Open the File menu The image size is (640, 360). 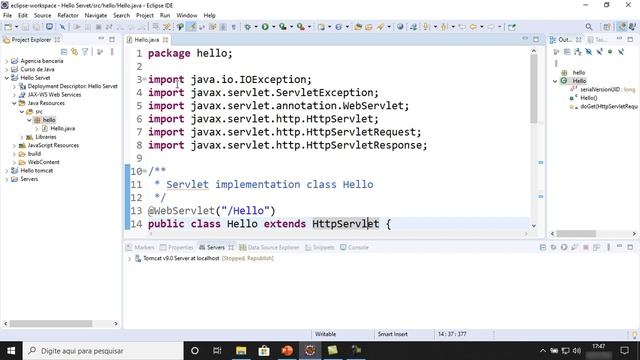click(7, 16)
